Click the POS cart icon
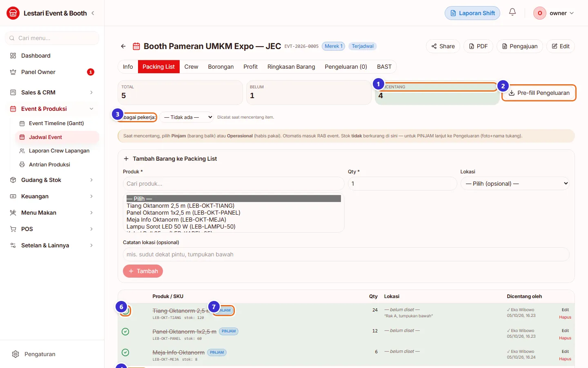 click(x=13, y=229)
